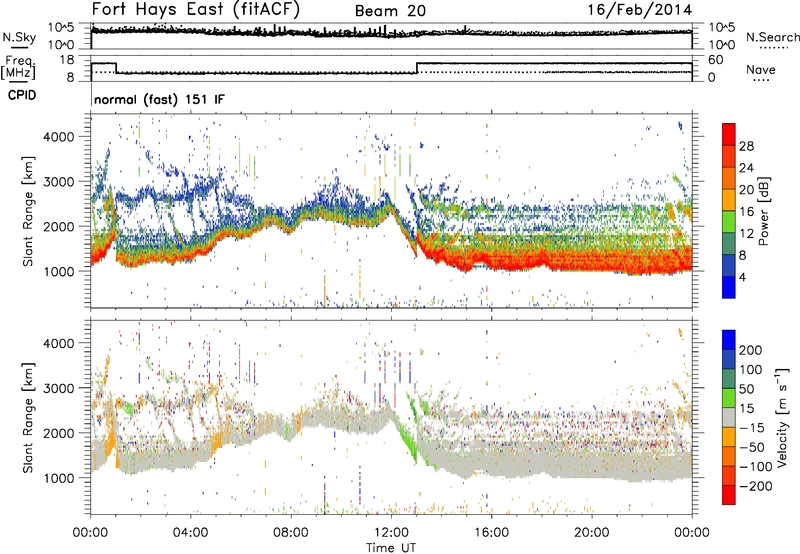Click the "-200" value on the velocity colorbar
The image size is (800, 554).
(756, 486)
